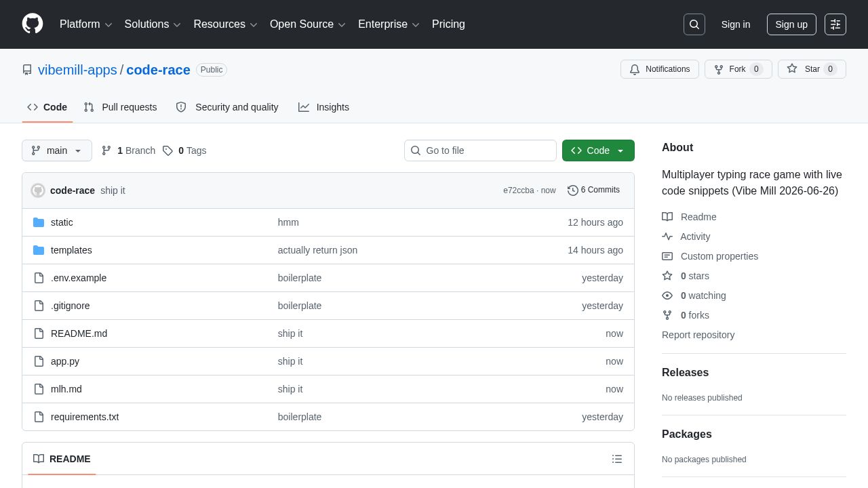Open the .gitignore file
868x488 pixels.
[71, 306]
